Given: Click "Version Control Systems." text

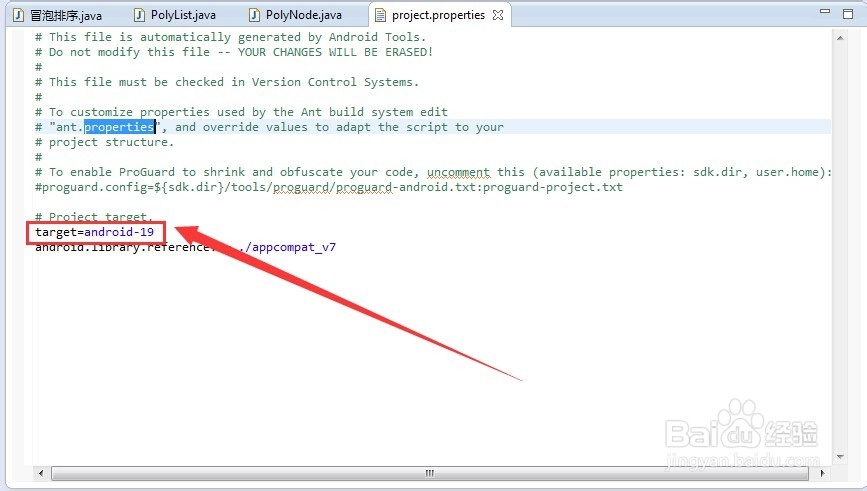Looking at the screenshot, I should [x=336, y=82].
